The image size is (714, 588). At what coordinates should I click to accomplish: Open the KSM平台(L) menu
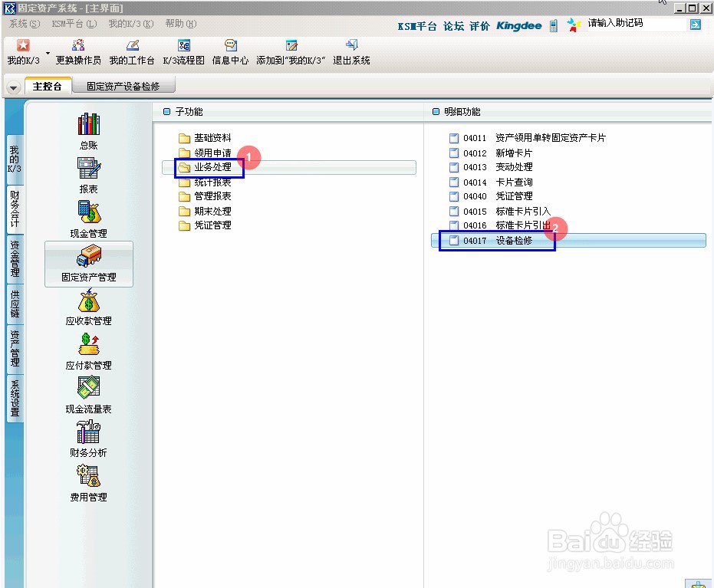(x=74, y=24)
